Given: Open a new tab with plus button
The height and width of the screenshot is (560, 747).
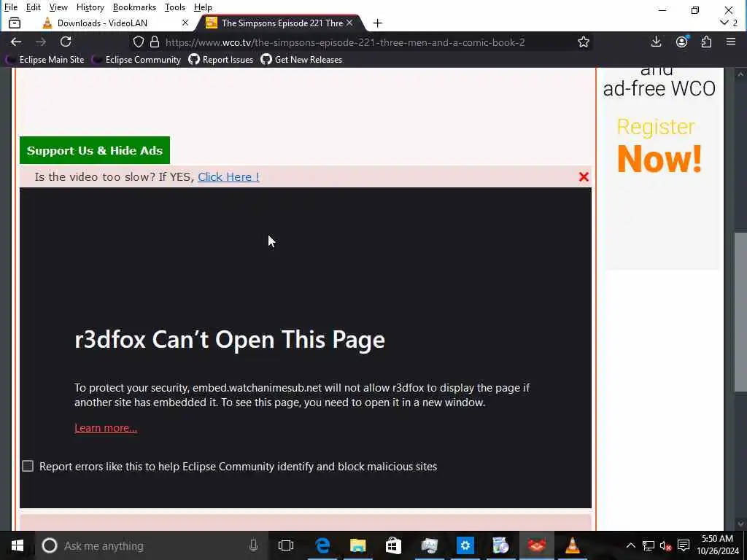Looking at the screenshot, I should click(377, 23).
